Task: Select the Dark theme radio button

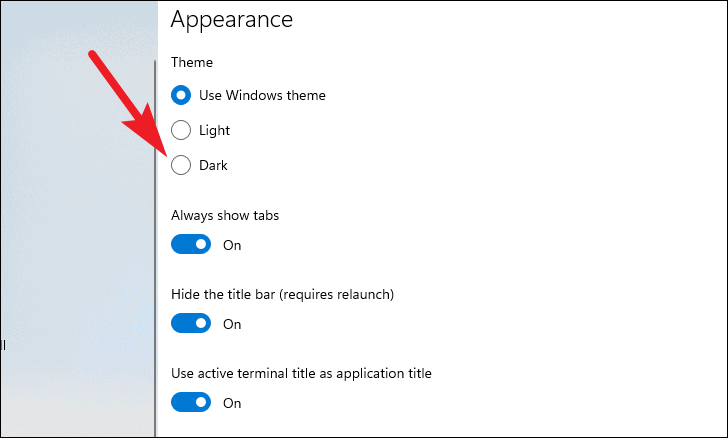Action: coord(181,165)
